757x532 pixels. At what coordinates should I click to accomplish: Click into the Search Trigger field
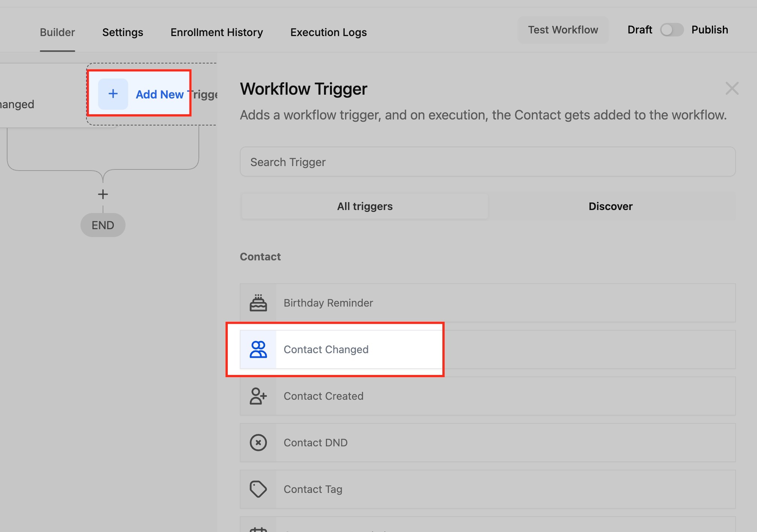pyautogui.click(x=488, y=162)
